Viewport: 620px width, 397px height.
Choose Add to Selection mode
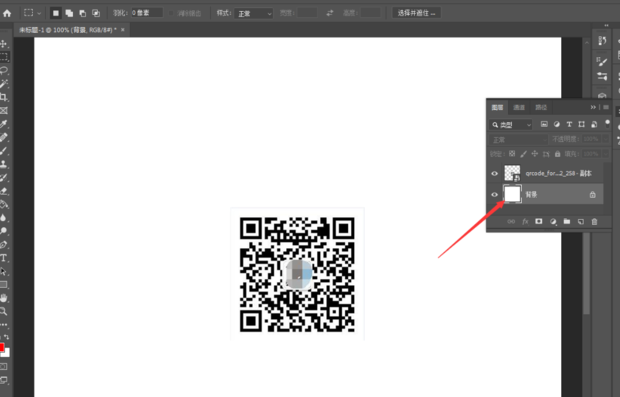point(69,13)
